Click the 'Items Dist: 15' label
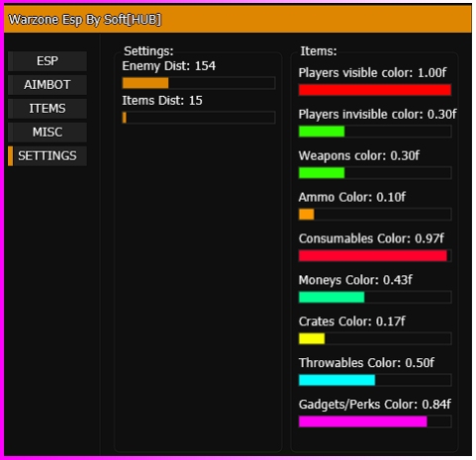The image size is (476, 460). (x=162, y=101)
